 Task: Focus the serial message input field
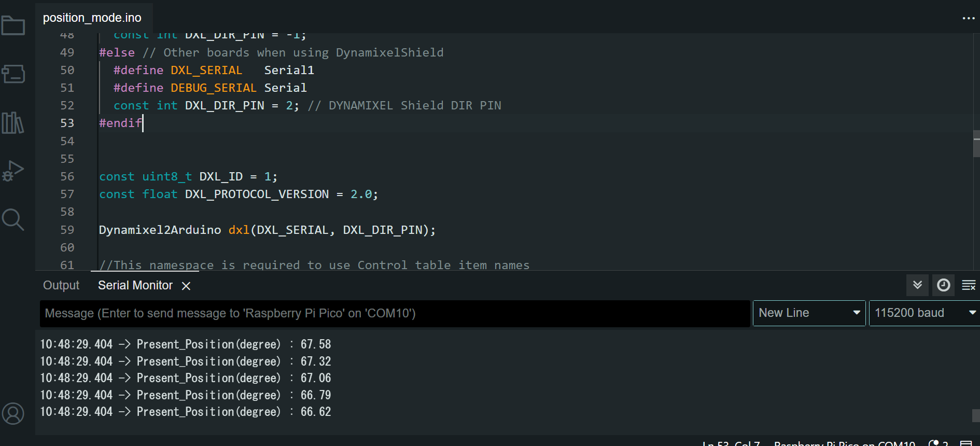point(395,313)
